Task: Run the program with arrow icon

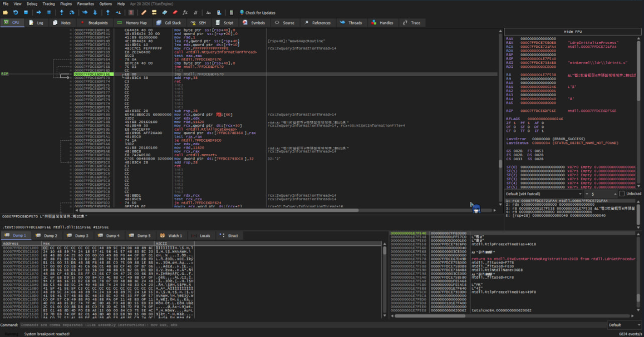Action: 38,13
